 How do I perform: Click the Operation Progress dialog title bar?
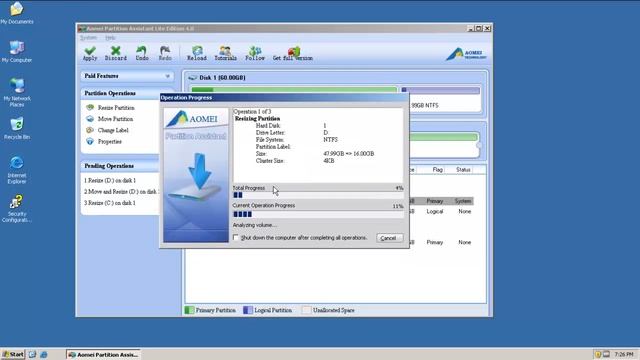coord(284,98)
